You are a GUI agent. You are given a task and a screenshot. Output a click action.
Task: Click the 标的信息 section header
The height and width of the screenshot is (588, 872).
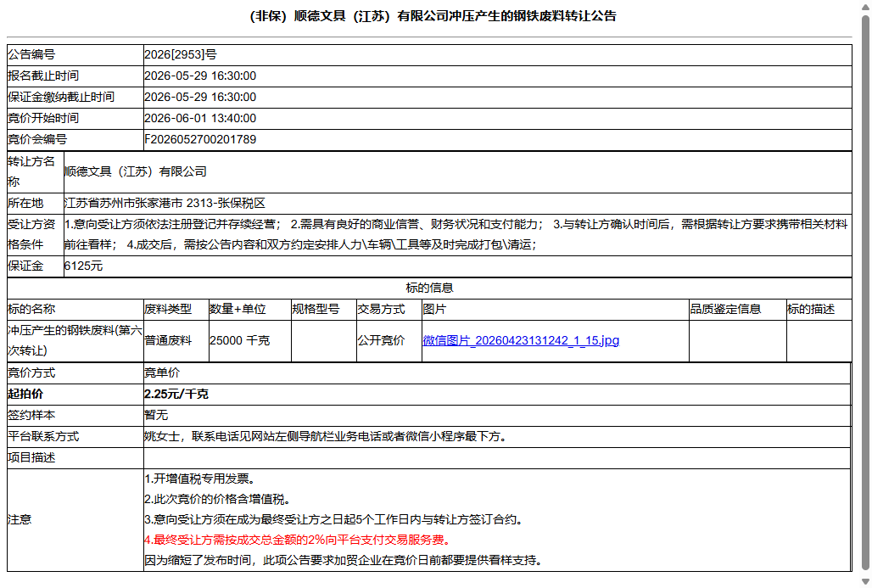click(429, 288)
